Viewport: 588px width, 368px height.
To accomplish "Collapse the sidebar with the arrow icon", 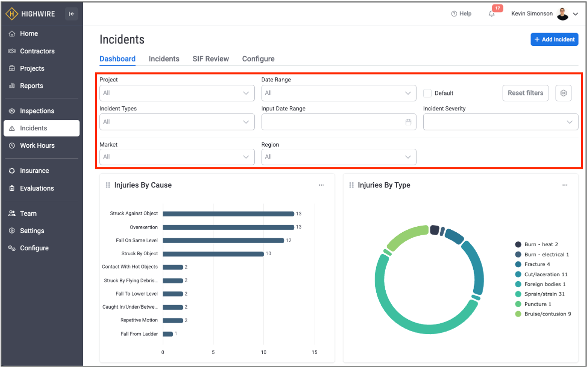I will [71, 14].
